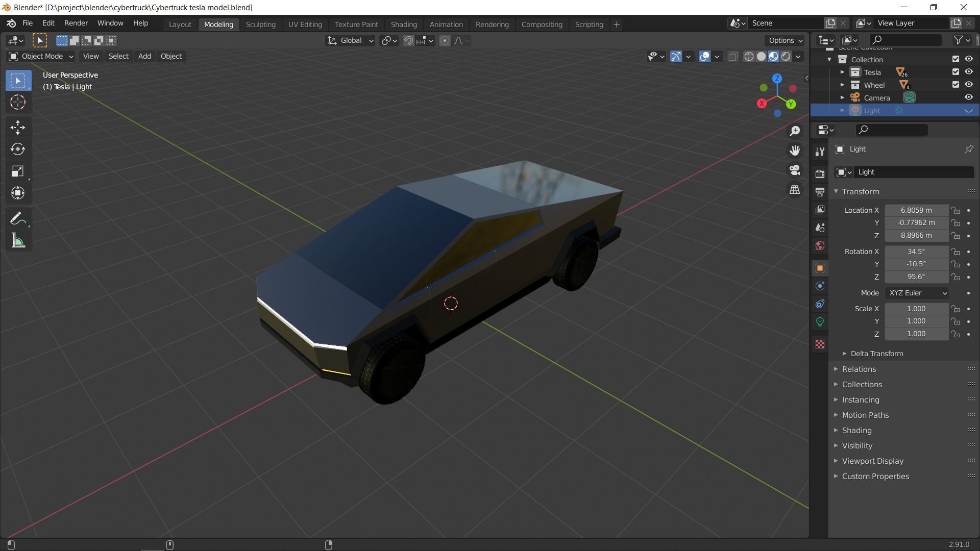980x551 pixels.
Task: Choose the Move tool
Action: [18, 128]
